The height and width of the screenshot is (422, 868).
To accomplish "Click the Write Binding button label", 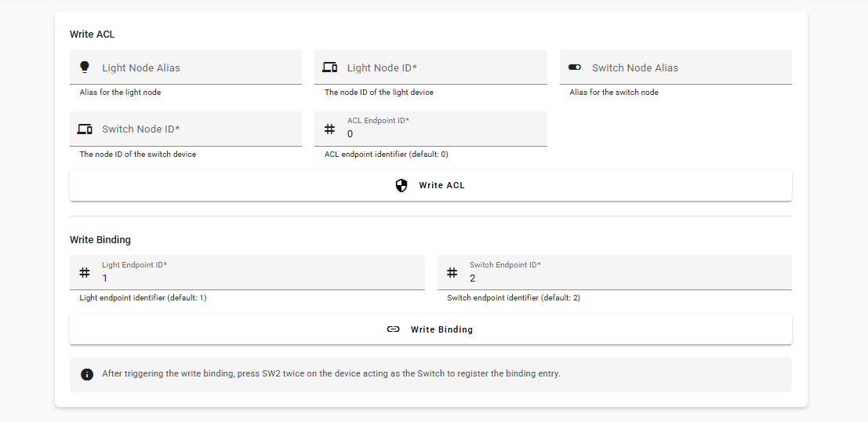I will (441, 329).
